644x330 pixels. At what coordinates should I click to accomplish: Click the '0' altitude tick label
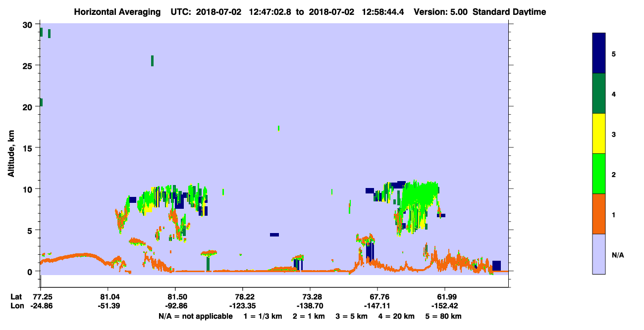point(30,271)
